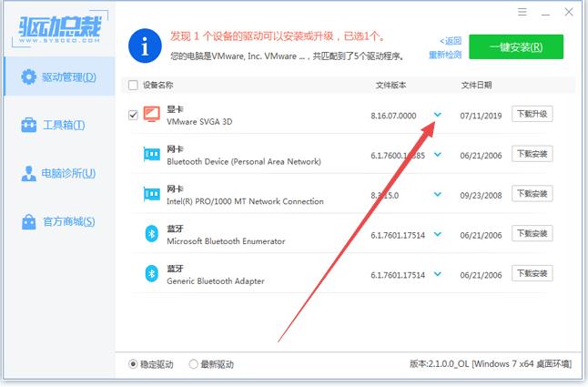The image size is (588, 387).
Task: Click 下载安装 for Intel PRO/1000 MT
Action: [532, 193]
